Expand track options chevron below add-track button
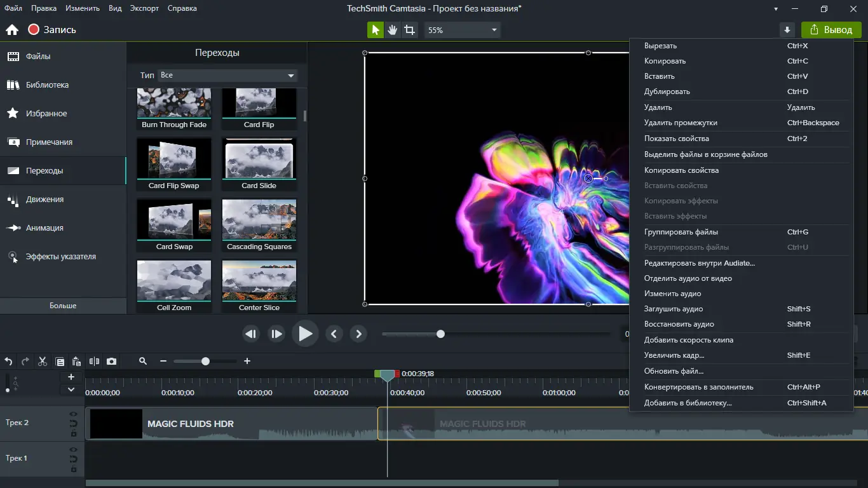Screen dimensions: 868x488 pos(71,390)
